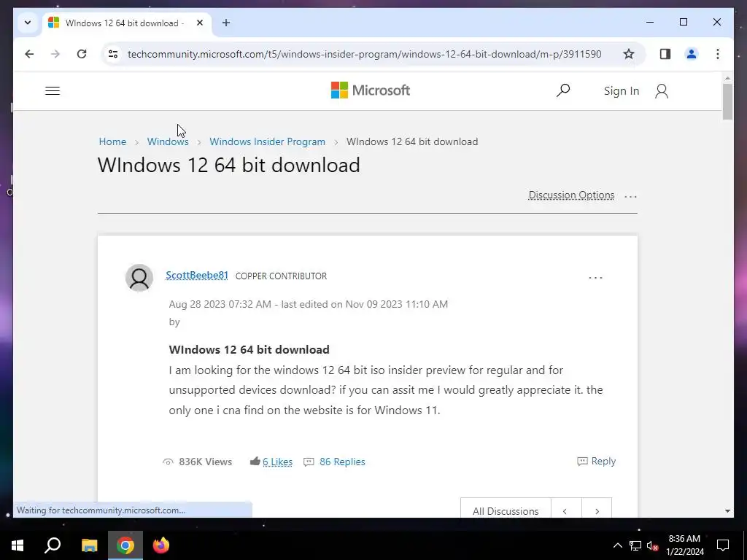Open Windows taskbar search
The height and width of the screenshot is (560, 747).
tap(53, 545)
